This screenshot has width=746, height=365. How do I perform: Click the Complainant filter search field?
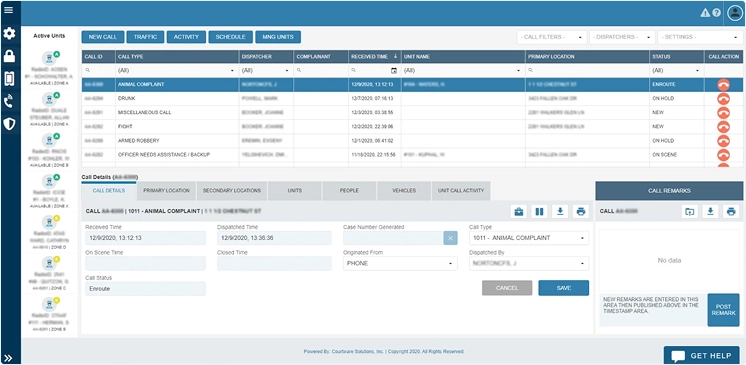(321, 70)
